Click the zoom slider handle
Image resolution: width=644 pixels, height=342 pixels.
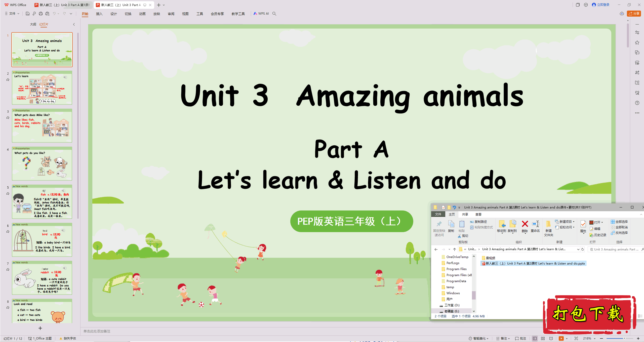tap(624, 338)
